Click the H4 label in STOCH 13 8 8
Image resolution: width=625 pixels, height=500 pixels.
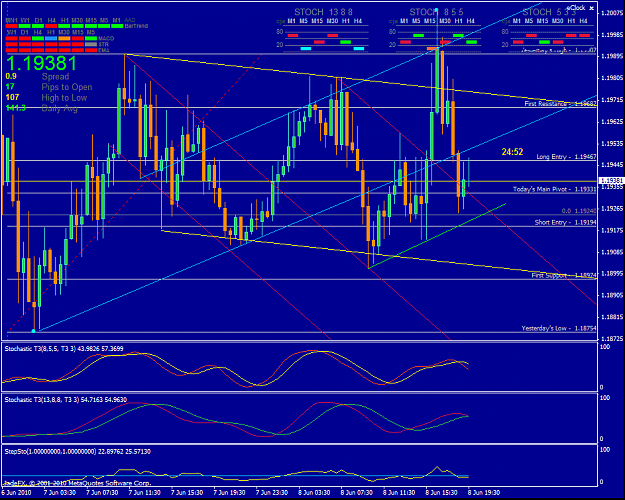point(358,21)
